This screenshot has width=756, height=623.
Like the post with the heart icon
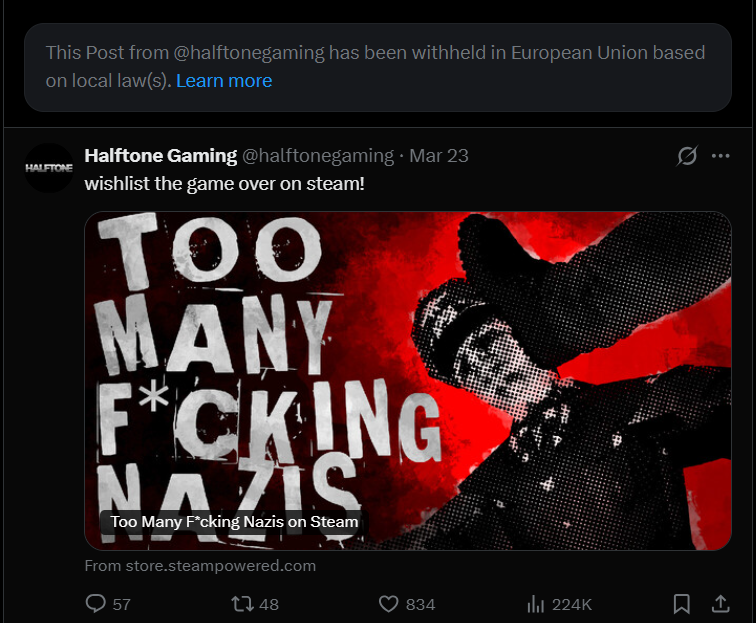[389, 604]
